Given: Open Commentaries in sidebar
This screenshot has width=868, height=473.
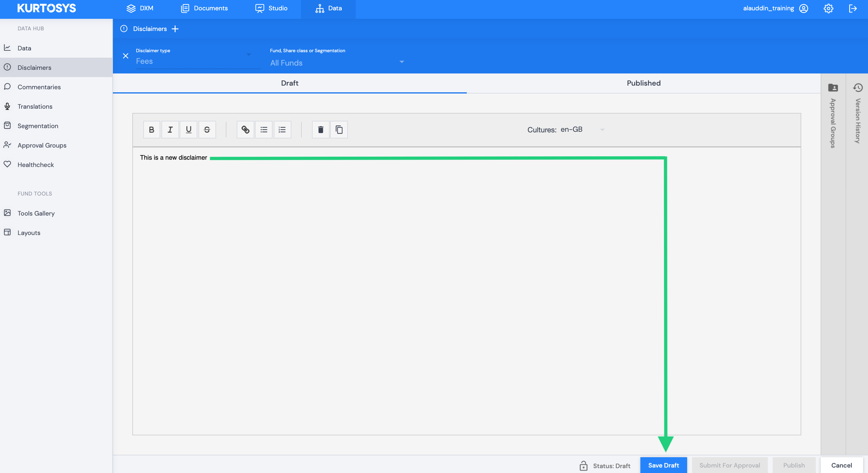Looking at the screenshot, I should 56,87.
